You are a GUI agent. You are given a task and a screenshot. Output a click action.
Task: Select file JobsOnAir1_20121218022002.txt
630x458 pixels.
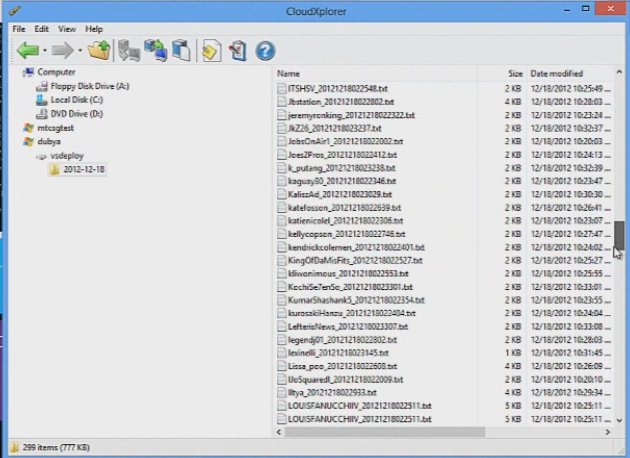345,141
